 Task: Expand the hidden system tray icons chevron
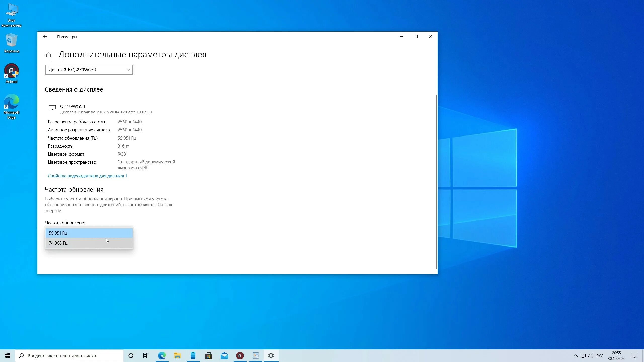(x=575, y=356)
